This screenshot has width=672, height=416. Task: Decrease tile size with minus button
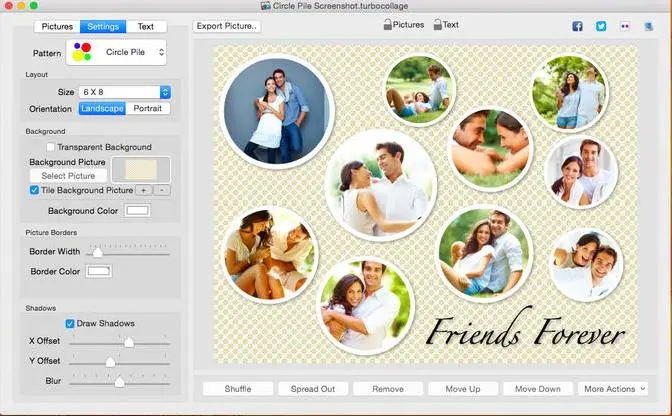pos(162,190)
